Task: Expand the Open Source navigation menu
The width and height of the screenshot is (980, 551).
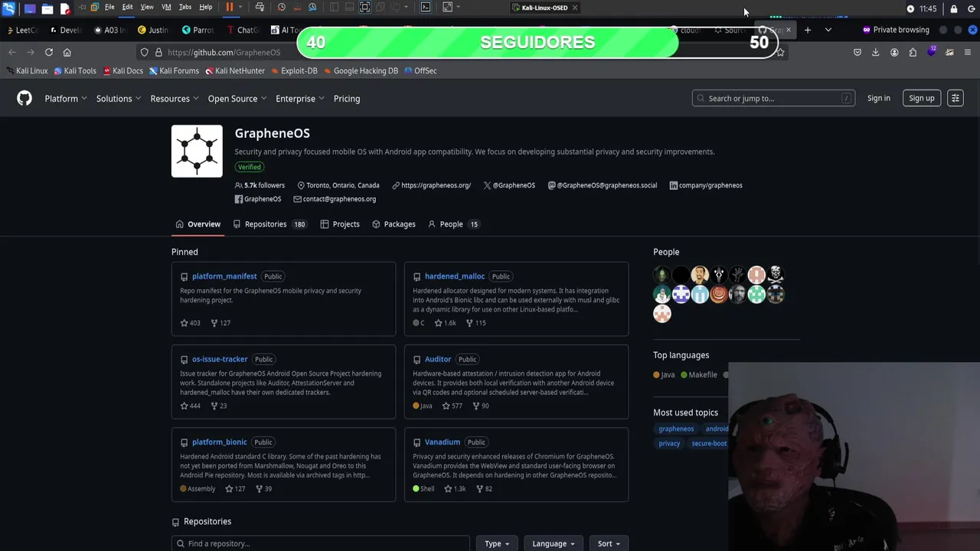Action: [x=237, y=98]
